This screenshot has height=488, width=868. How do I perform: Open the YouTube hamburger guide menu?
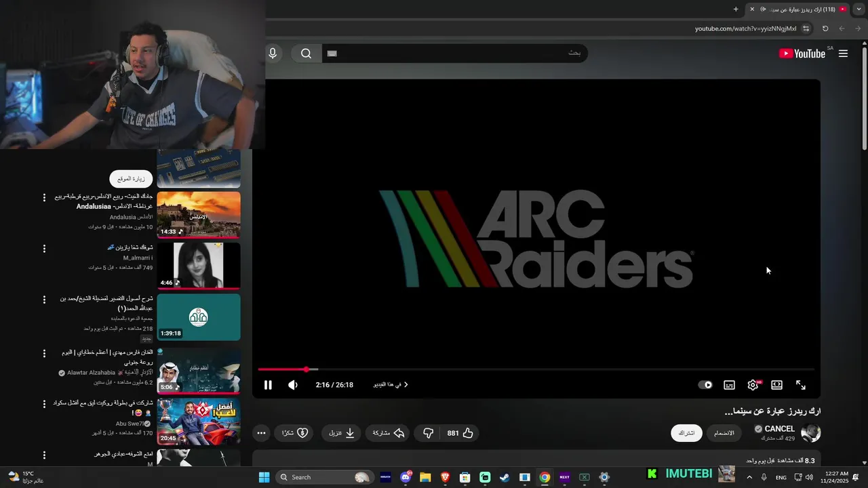tap(843, 54)
